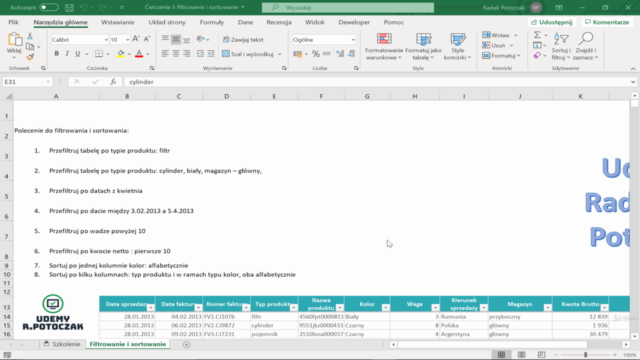The height and width of the screenshot is (360, 640).
Task: Toggle bold formatting
Action: (56, 53)
